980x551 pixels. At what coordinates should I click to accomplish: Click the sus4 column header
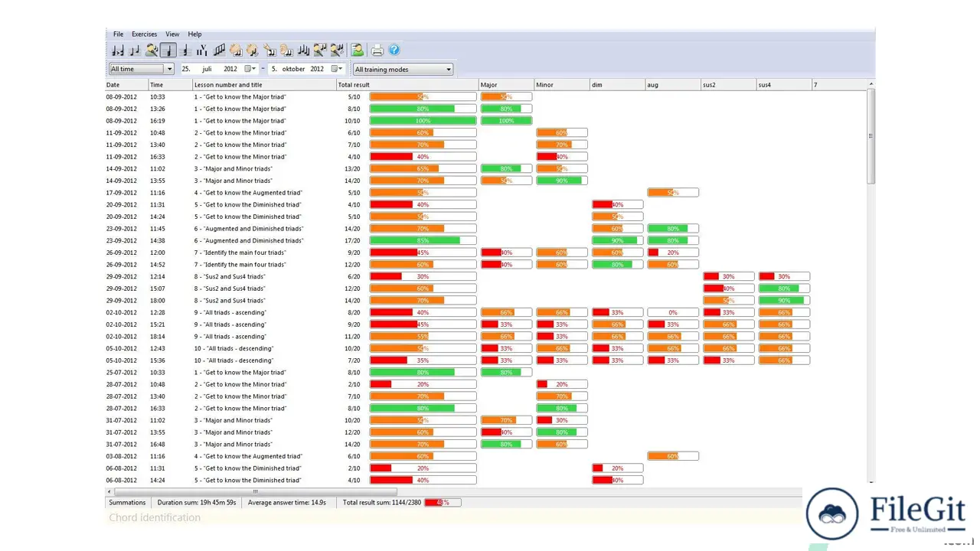[784, 85]
